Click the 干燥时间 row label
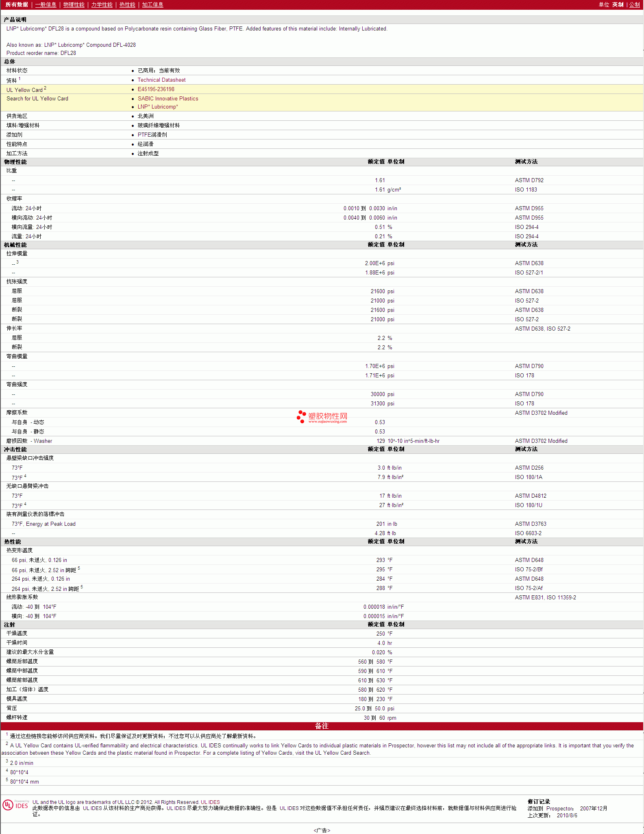Image resolution: width=644 pixels, height=834 pixels. click(x=17, y=643)
